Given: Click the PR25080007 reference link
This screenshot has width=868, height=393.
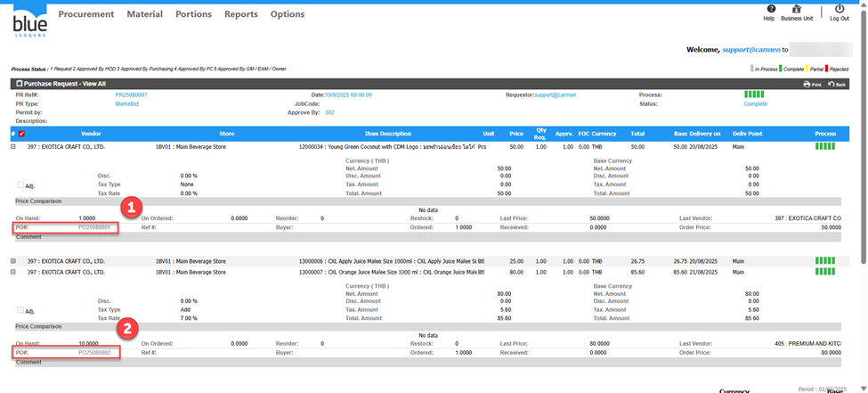Looking at the screenshot, I should pos(131,94).
